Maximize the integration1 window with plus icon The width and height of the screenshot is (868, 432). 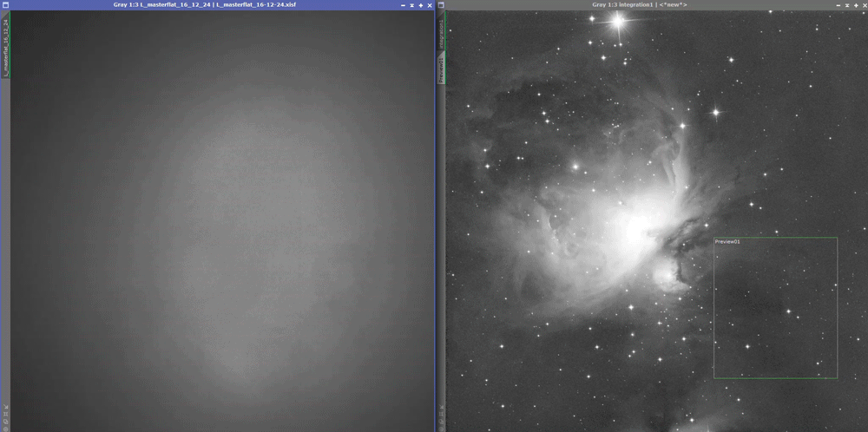pos(855,5)
